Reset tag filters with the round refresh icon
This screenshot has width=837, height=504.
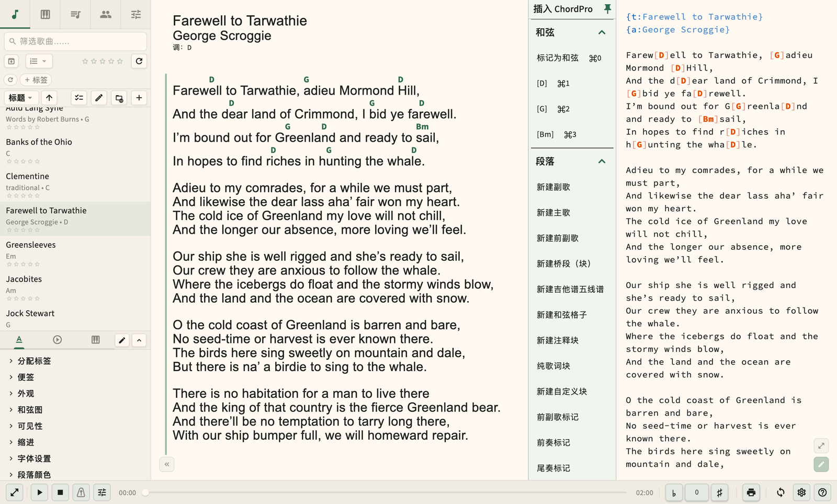click(10, 80)
